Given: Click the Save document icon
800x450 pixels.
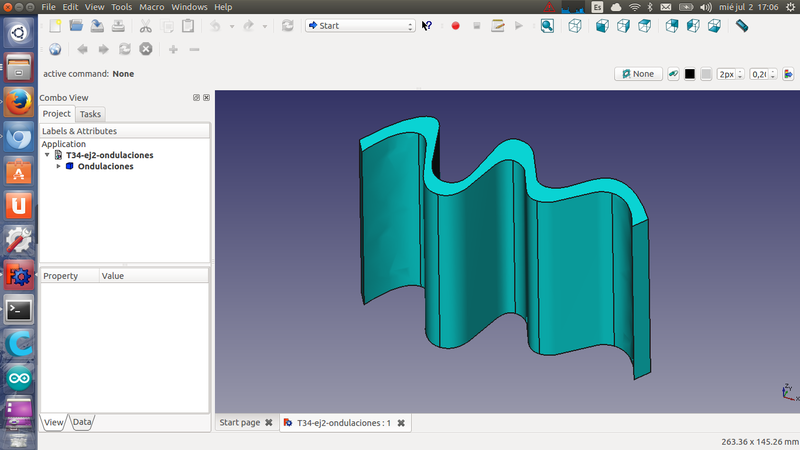Looking at the screenshot, I should click(x=97, y=26).
